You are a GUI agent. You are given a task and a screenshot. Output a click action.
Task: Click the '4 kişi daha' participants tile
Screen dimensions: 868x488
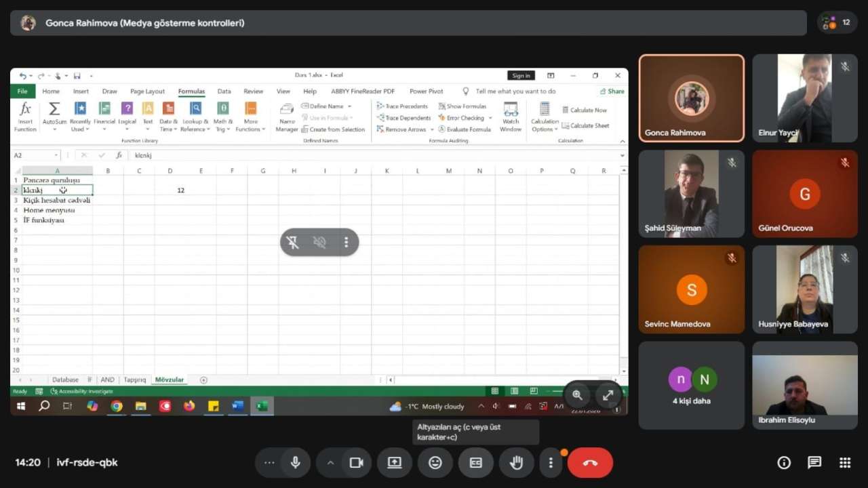[691, 385]
